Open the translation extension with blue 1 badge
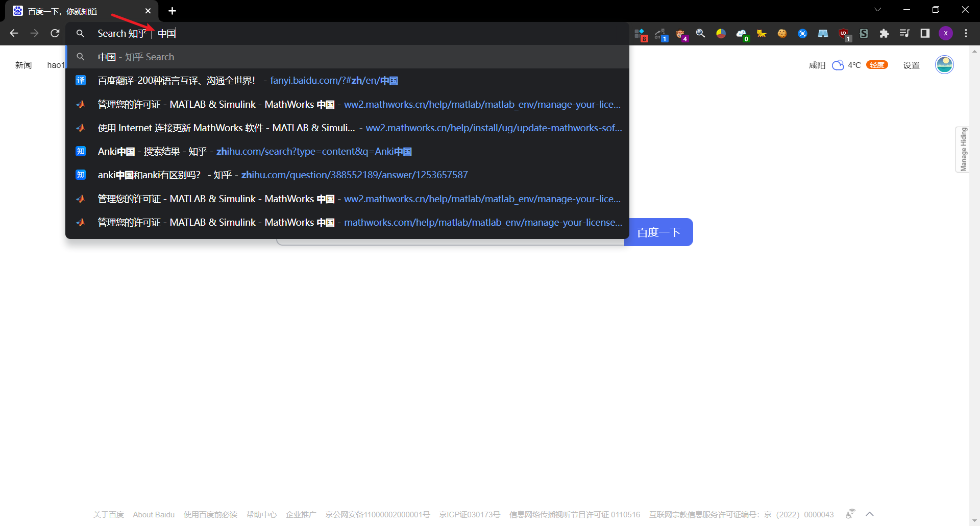This screenshot has height=526, width=980. [661, 34]
